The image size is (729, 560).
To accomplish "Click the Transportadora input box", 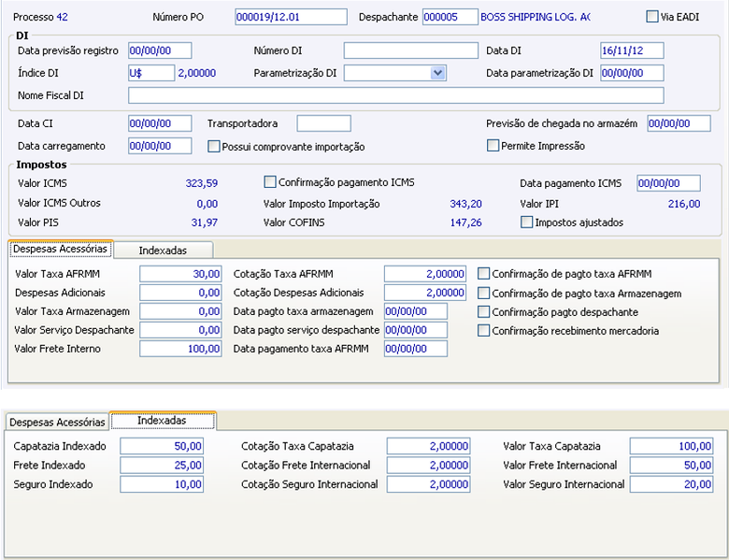I will pyautogui.click(x=323, y=123).
